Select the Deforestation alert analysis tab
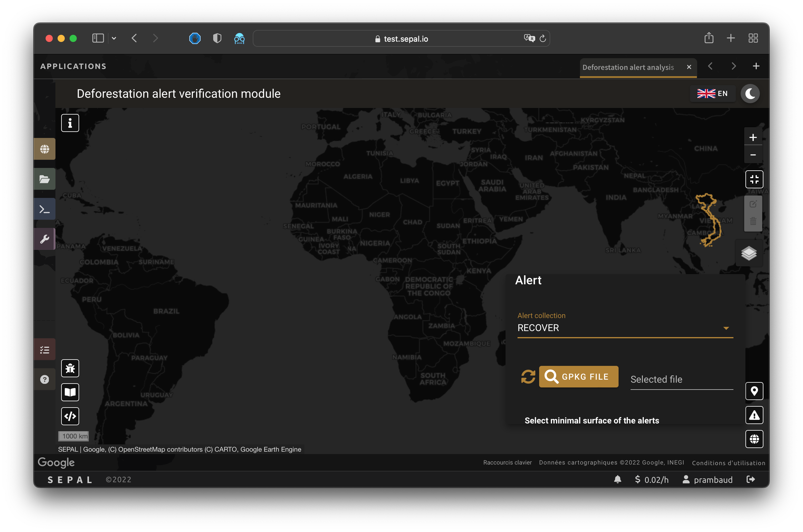 (x=628, y=67)
